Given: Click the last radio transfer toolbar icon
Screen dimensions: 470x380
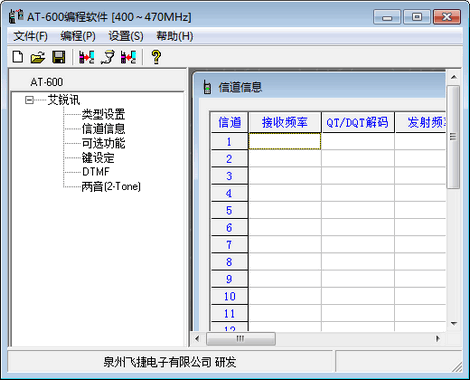Looking at the screenshot, I should (128, 57).
